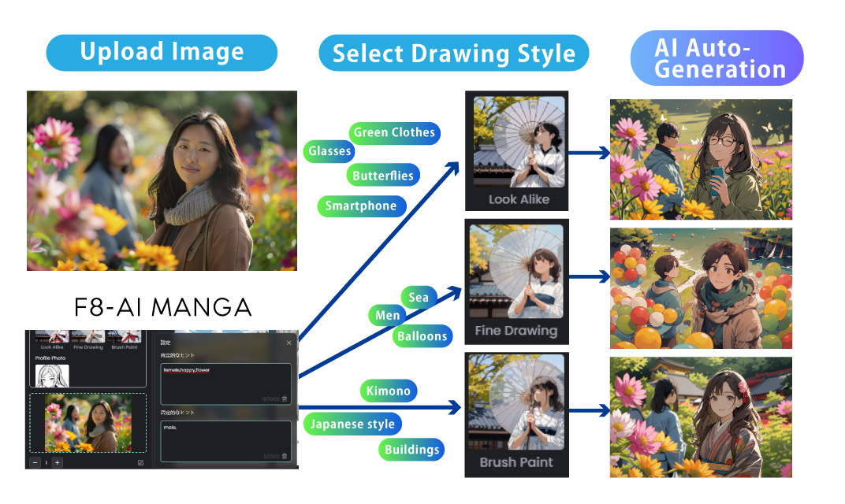Clear the negative hint with its trash icon
845x504 pixels.
pyautogui.click(x=285, y=456)
